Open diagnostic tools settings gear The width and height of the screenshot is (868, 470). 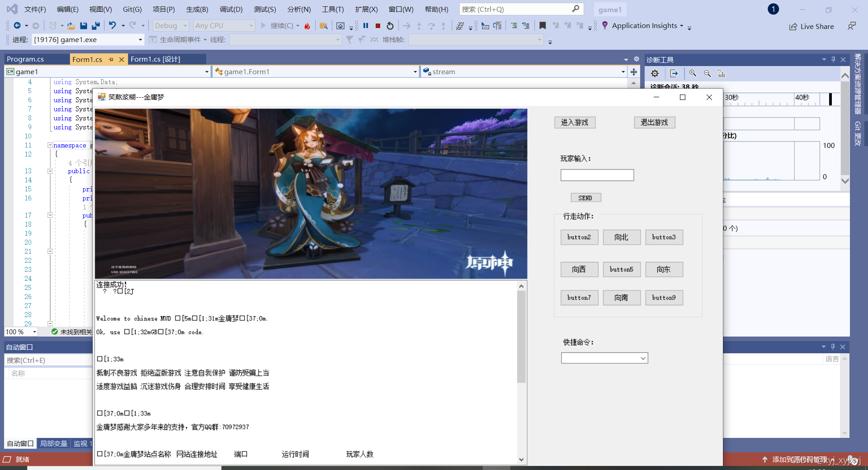(655, 73)
